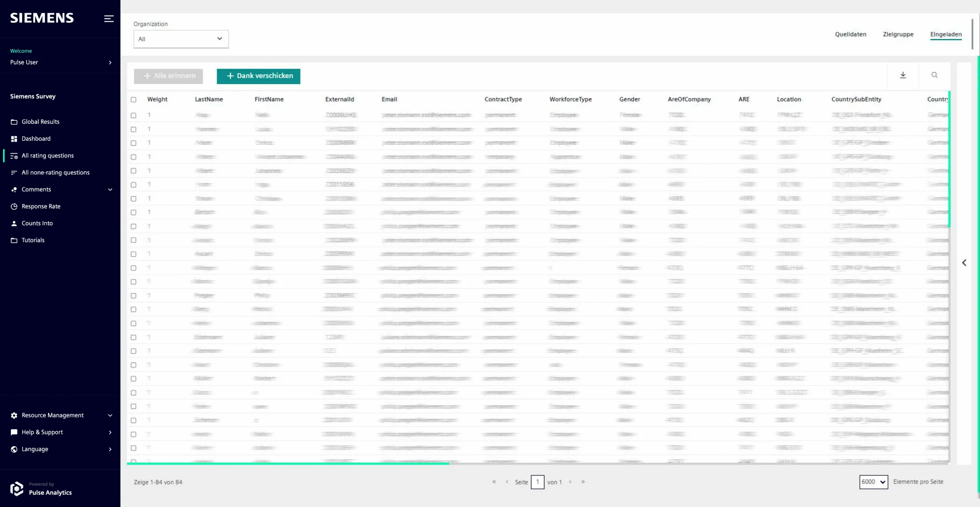Tick the checkbox for the Pregler Philip row
Screen dimensions: 980x507
pos(133,296)
